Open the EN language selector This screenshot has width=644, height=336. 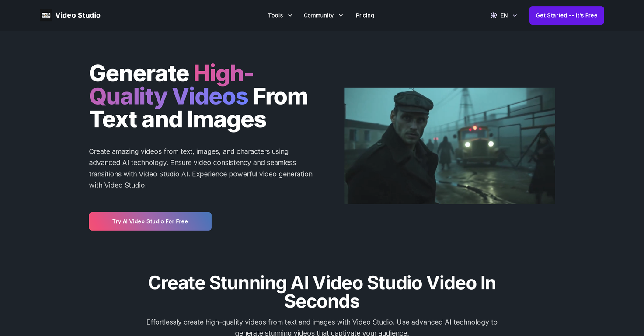[504, 15]
